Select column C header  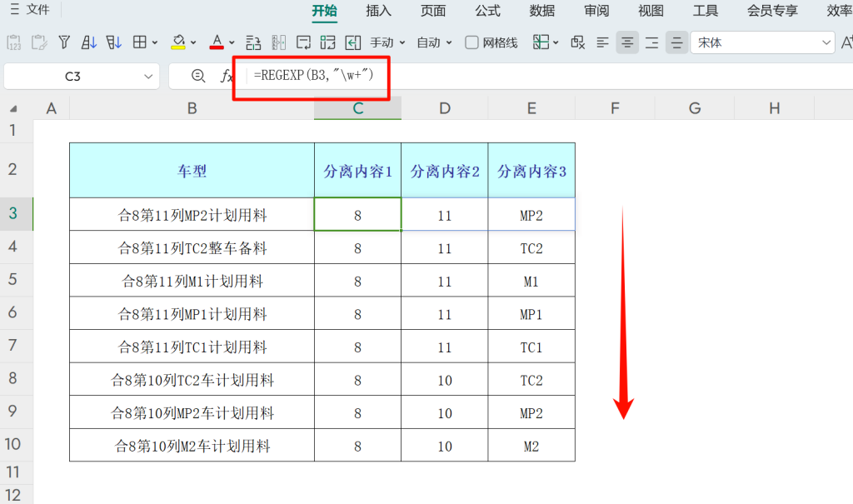357,108
